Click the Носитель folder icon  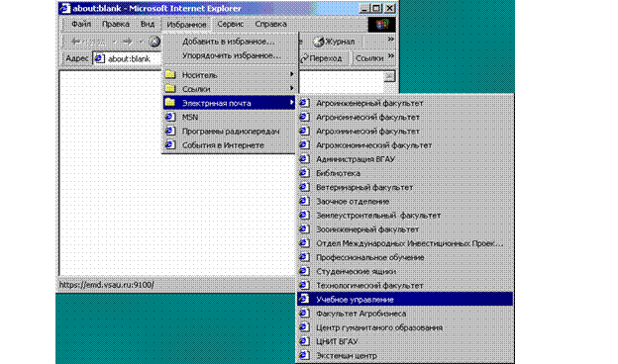coord(170,74)
